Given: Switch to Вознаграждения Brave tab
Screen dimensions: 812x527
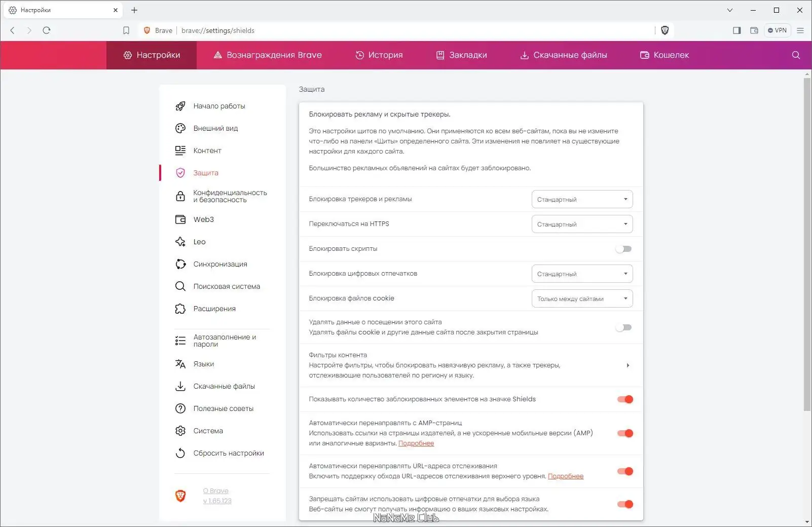Looking at the screenshot, I should 268,55.
